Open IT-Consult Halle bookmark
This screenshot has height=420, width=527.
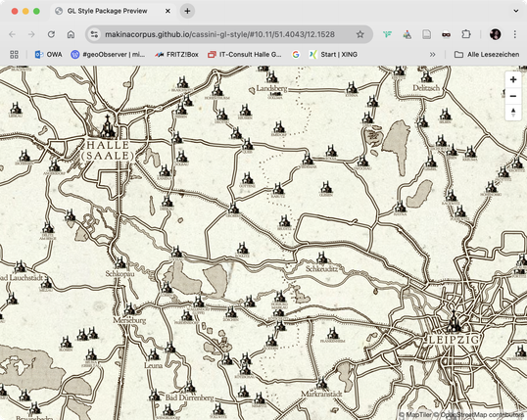(x=245, y=55)
